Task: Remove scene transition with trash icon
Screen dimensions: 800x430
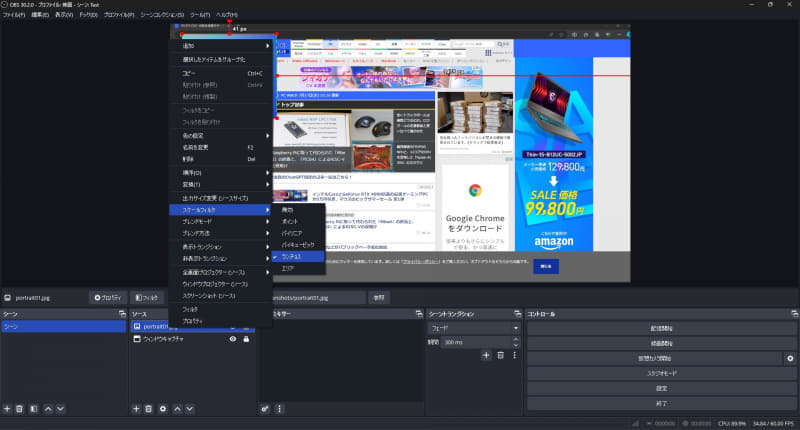Action: click(501, 355)
